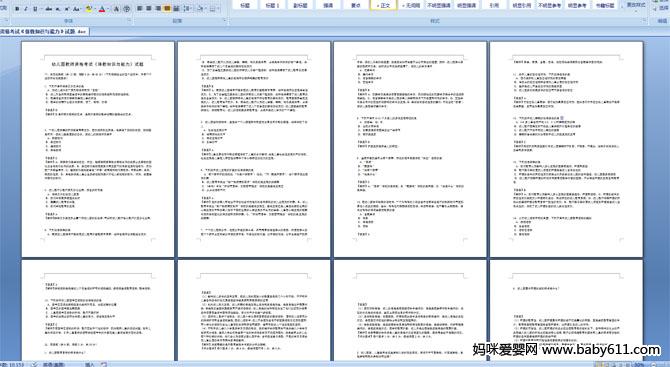The height and width of the screenshot is (367, 670).
Task: Apply strikethrough formatting
Action: click(49, 9)
